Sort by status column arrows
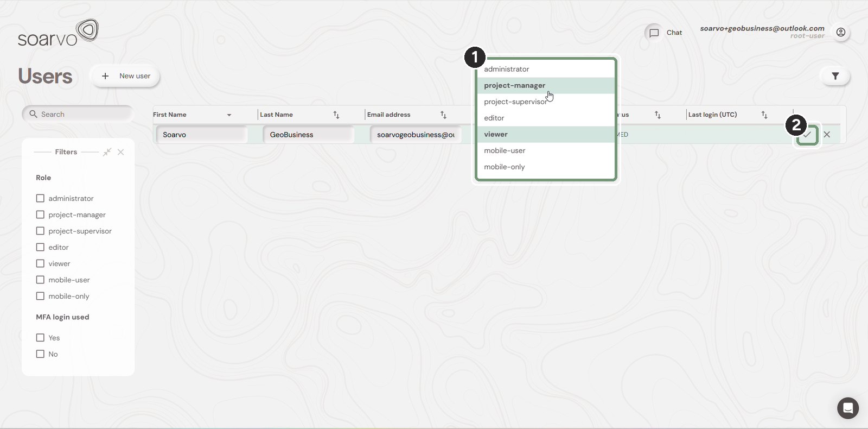 point(658,115)
